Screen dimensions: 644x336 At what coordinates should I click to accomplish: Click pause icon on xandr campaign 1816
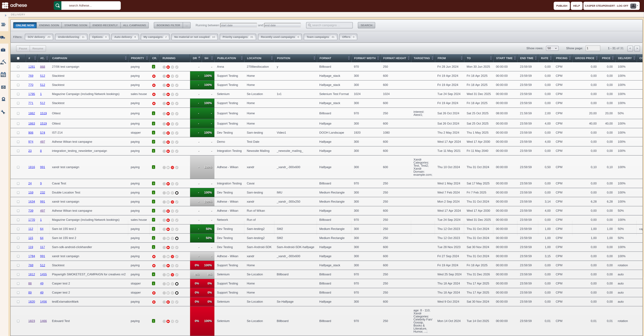point(172,167)
